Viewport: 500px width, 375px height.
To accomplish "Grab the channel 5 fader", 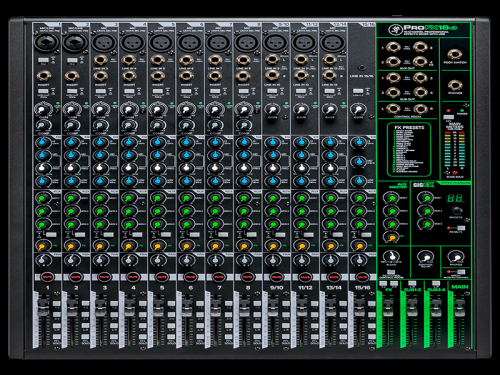I will (x=157, y=308).
